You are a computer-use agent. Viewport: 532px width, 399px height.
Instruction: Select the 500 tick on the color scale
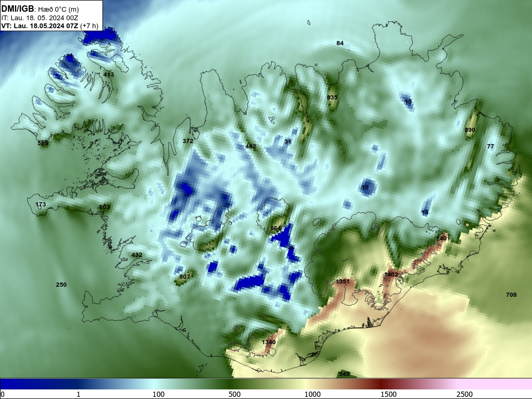coord(235,394)
